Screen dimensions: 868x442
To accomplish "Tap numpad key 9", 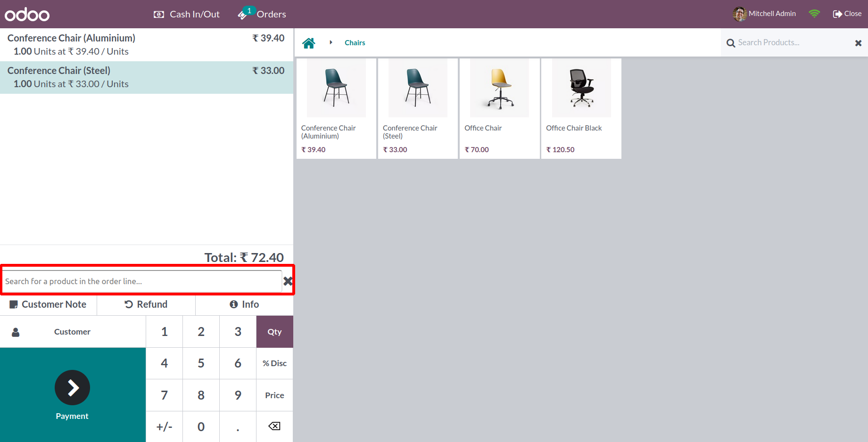I will pos(238,395).
